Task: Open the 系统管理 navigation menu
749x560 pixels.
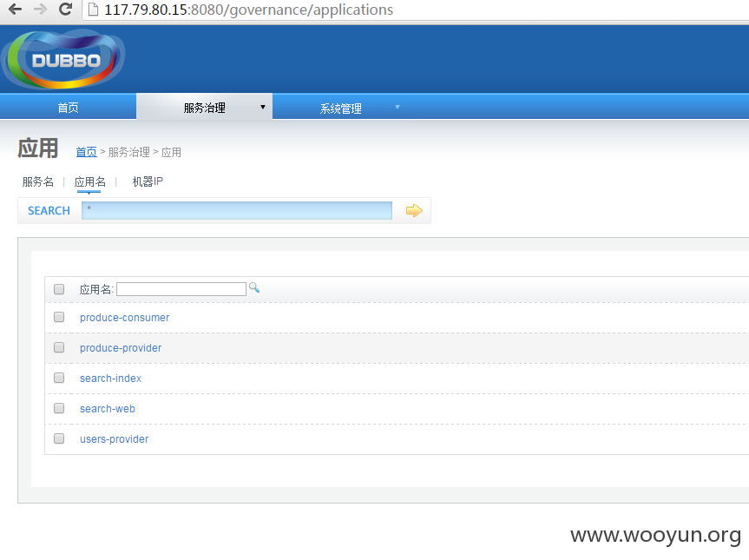Action: click(x=340, y=108)
